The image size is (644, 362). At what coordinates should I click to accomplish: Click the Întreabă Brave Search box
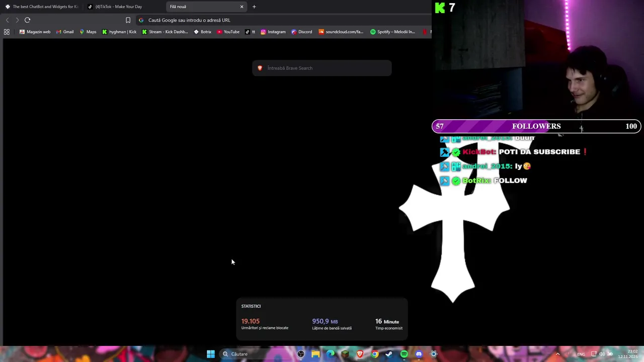[322, 68]
